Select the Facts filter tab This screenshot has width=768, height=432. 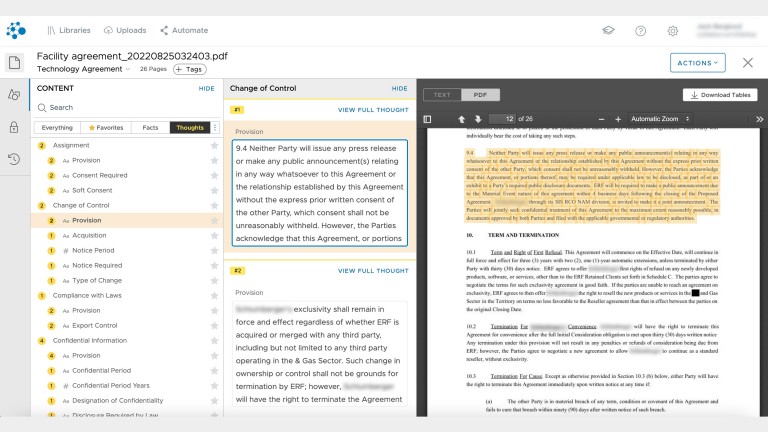150,128
